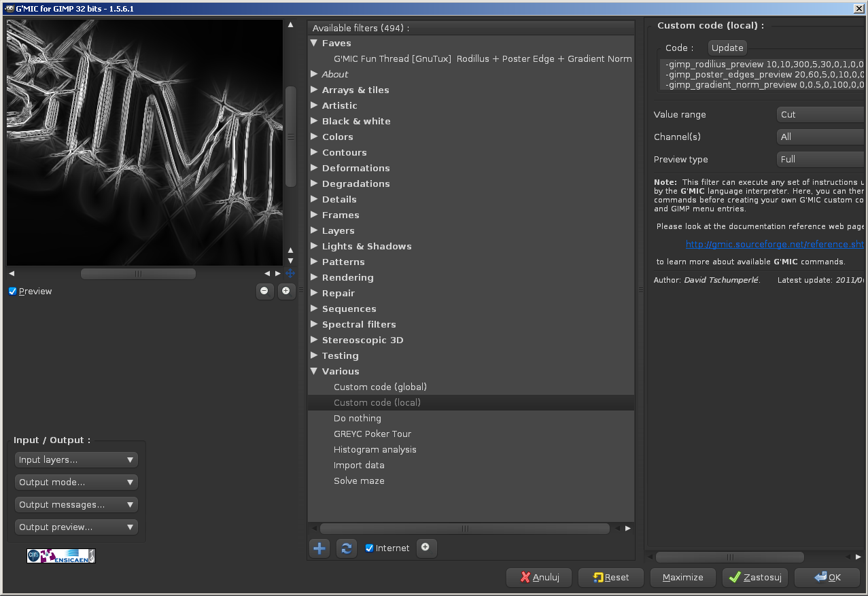Expand the Details category
The image size is (868, 596).
(x=314, y=199)
